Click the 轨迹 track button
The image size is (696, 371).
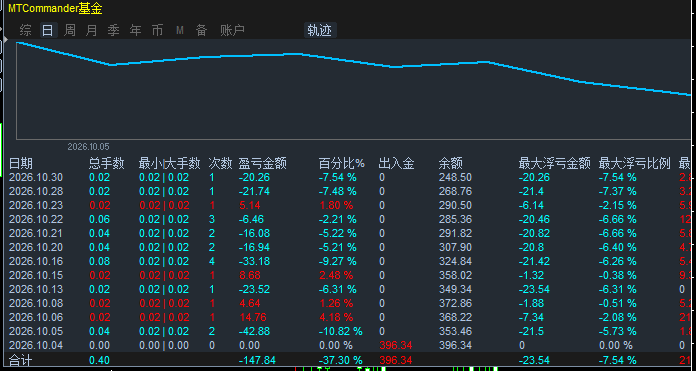(320, 30)
